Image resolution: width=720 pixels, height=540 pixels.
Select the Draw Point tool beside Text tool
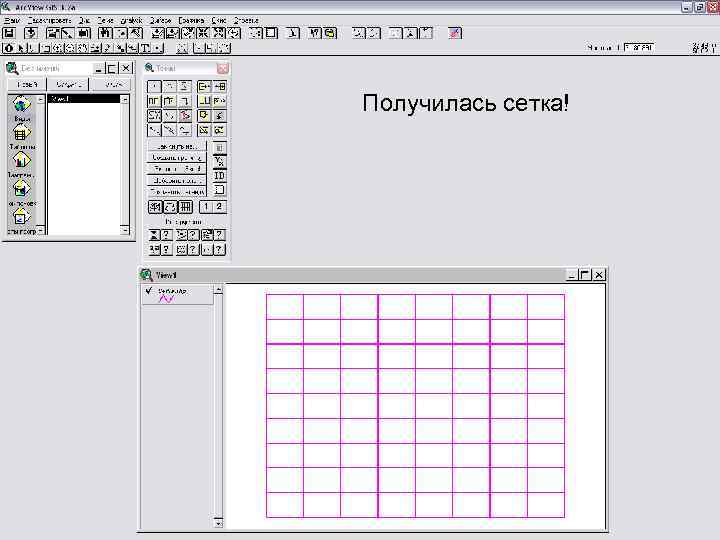click(x=158, y=48)
